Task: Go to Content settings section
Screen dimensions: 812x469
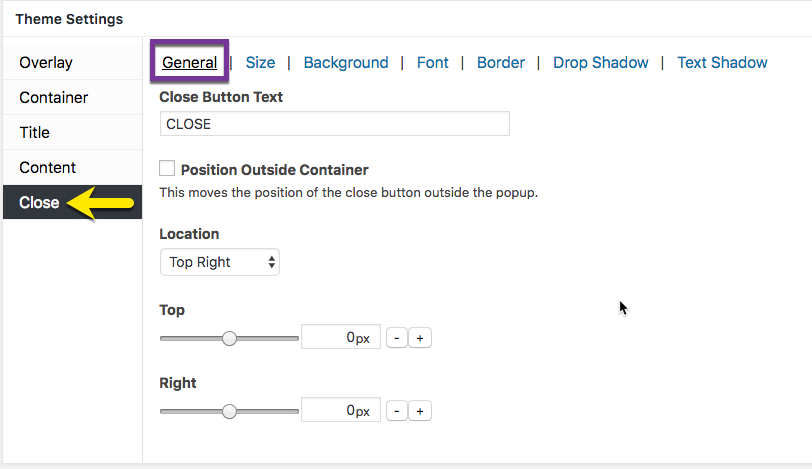Action: tap(48, 168)
